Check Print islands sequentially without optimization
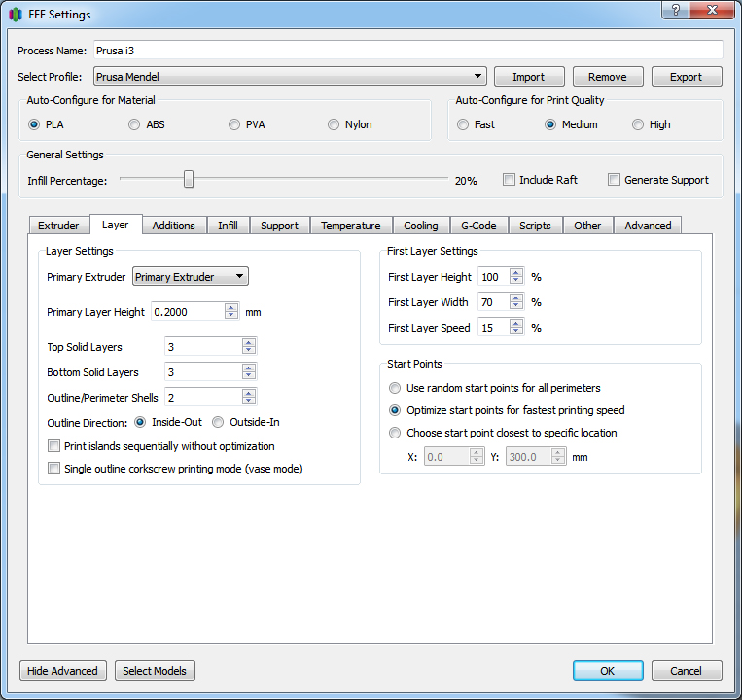742x700 pixels. 53,446
